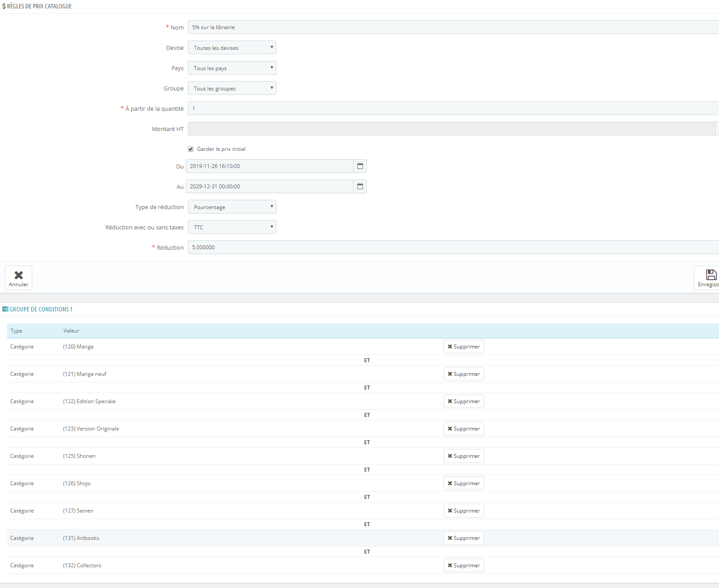
Task: Focus the À partir de la quantité field
Action: point(453,109)
